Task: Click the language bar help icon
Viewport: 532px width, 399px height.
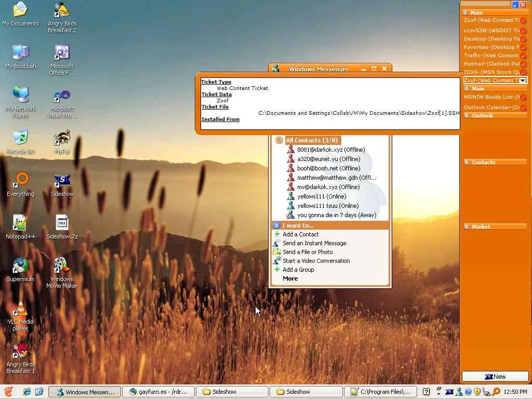Action: [x=427, y=392]
